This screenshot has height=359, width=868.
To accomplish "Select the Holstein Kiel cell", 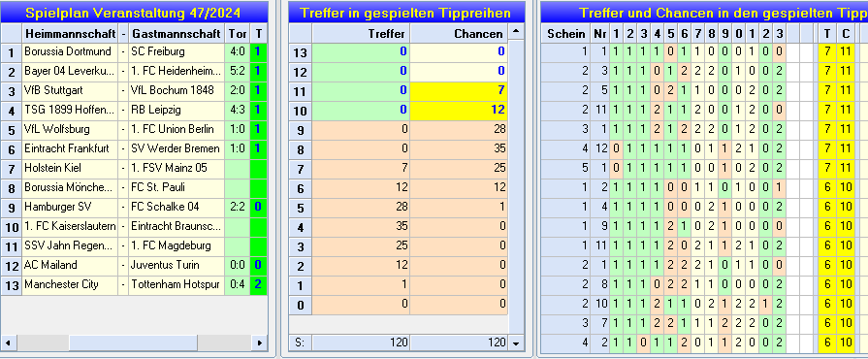I will 70,169.
